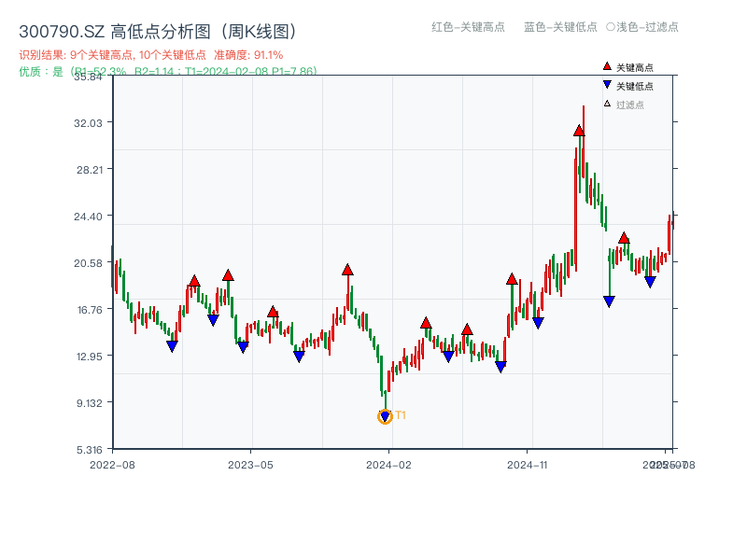
Task: Select the 过滤点 legend label
Action: [629, 105]
